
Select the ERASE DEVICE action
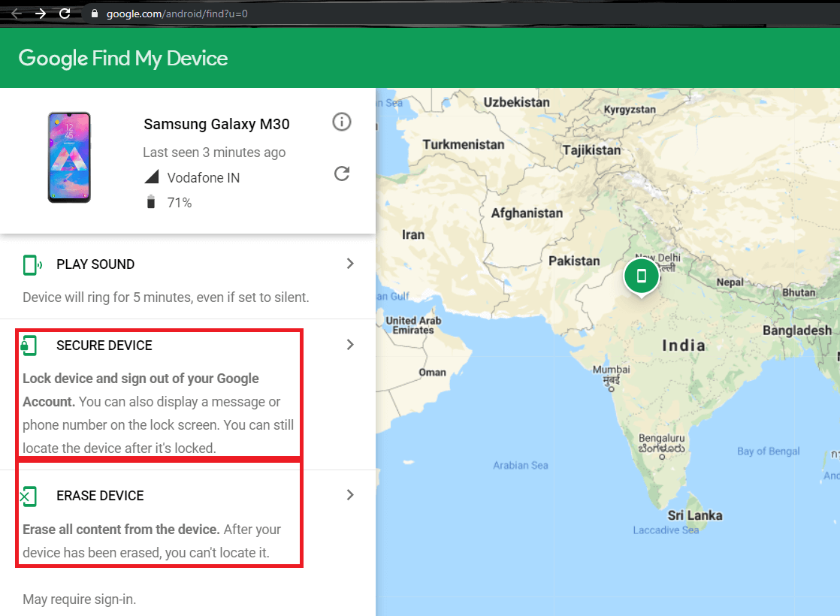click(100, 496)
